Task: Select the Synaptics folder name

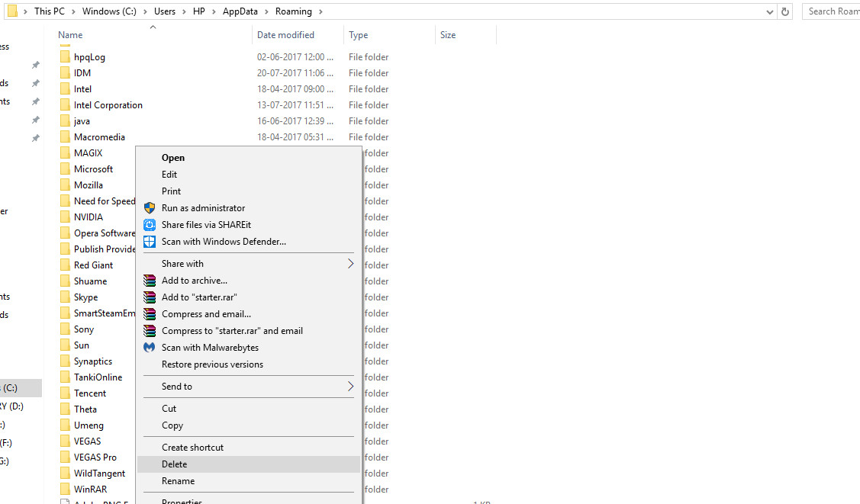Action: [92, 361]
